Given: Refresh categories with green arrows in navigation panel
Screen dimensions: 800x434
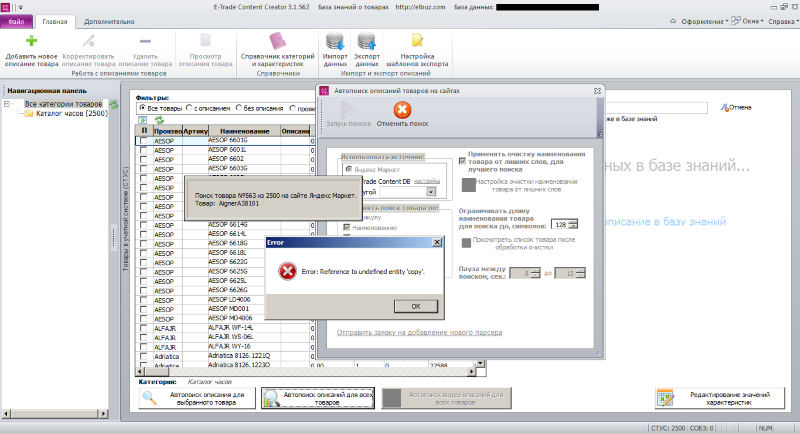Looking at the screenshot, I should coord(113,105).
